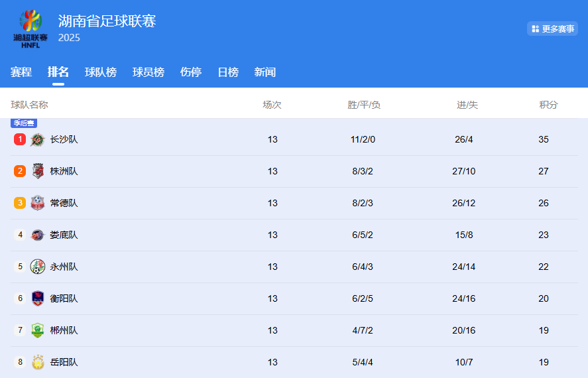Open the 新闻 tab
Image resolution: width=588 pixels, height=378 pixels.
point(265,72)
